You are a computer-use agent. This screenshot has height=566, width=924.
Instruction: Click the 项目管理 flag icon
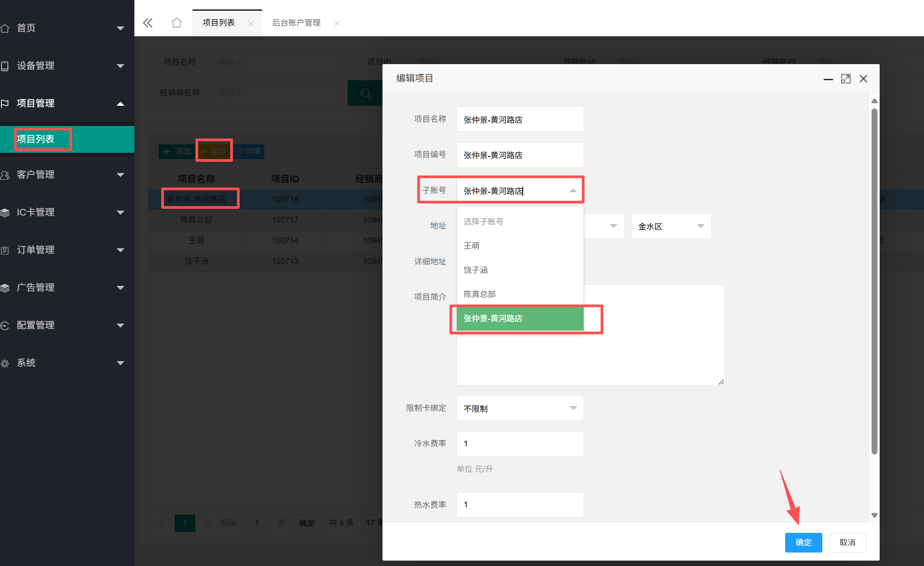[5, 104]
